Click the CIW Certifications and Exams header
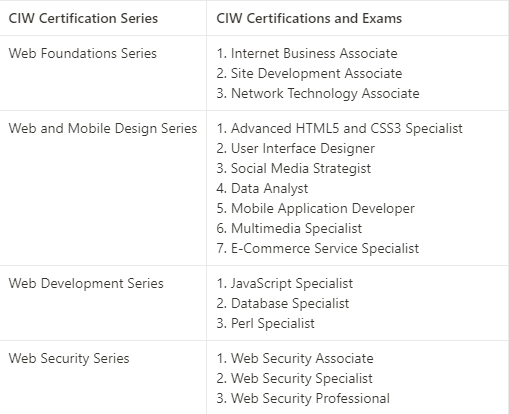This screenshot has width=509, height=414. 309,18
